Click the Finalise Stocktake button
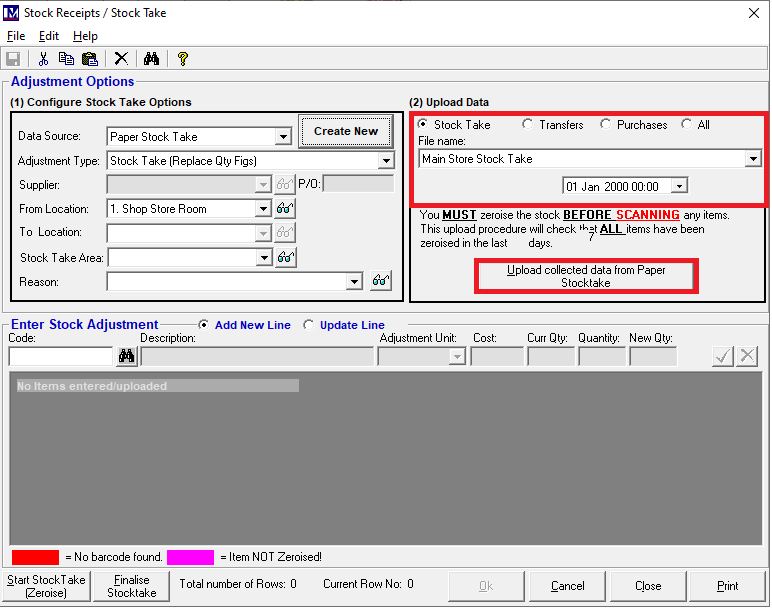Screen dimensions: 772x608 tap(131, 586)
